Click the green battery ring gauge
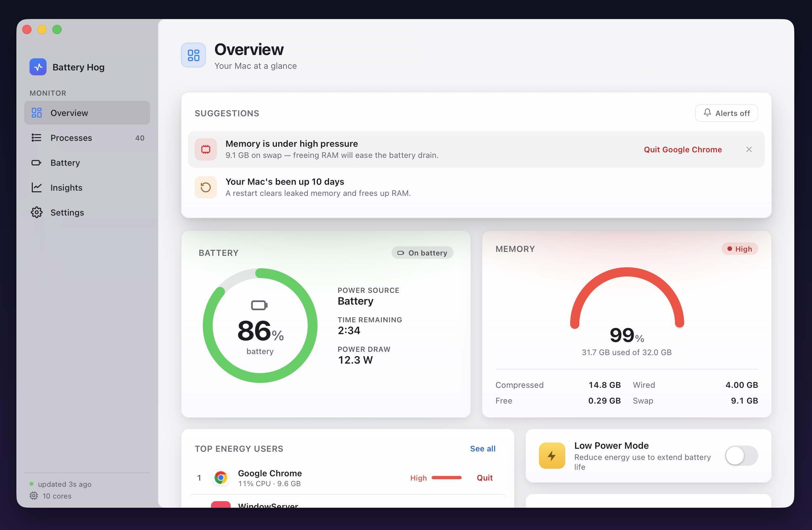812x530 pixels. point(260,325)
